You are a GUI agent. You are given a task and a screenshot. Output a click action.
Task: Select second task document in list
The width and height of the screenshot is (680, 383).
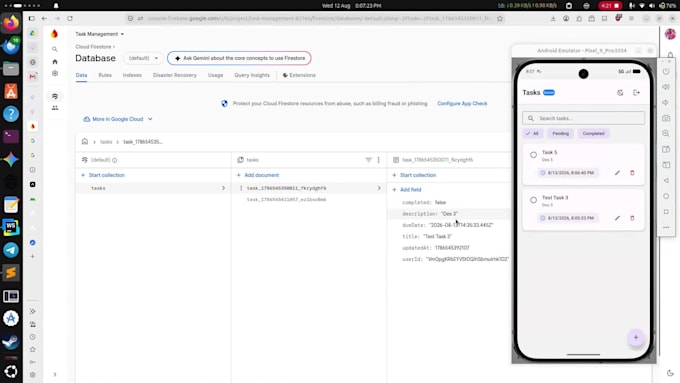[286, 200]
